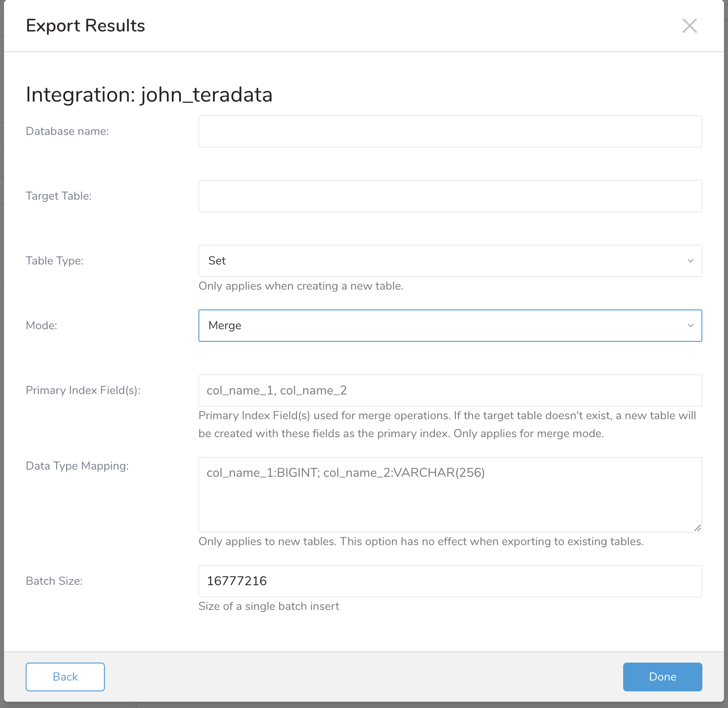Click the 'Table Type:' label
Image resolution: width=728 pixels, height=708 pixels.
(x=54, y=261)
